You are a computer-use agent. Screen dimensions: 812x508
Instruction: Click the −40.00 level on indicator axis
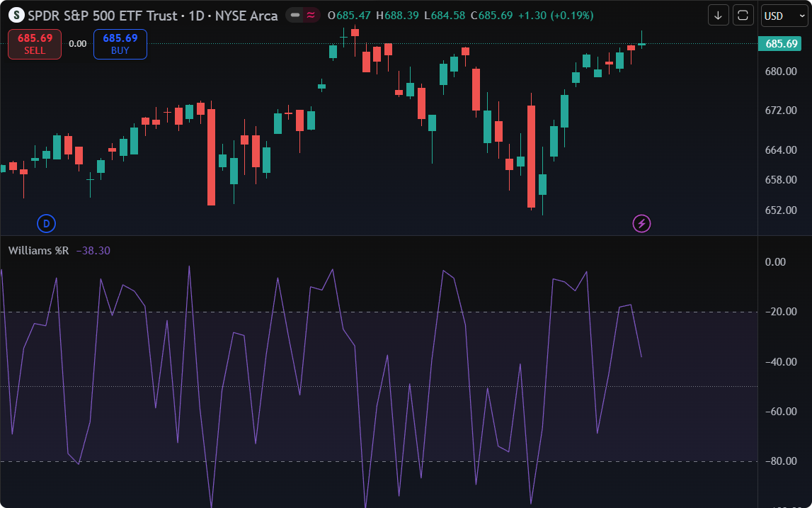pyautogui.click(x=781, y=362)
